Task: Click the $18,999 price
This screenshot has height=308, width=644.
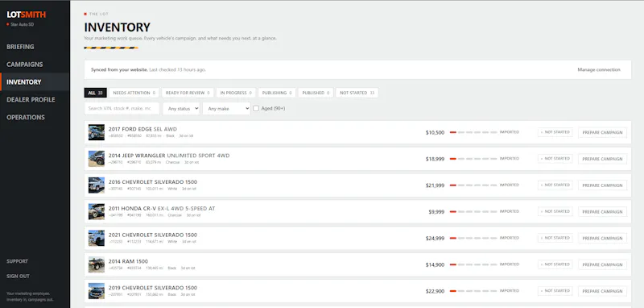Action: [435, 159]
